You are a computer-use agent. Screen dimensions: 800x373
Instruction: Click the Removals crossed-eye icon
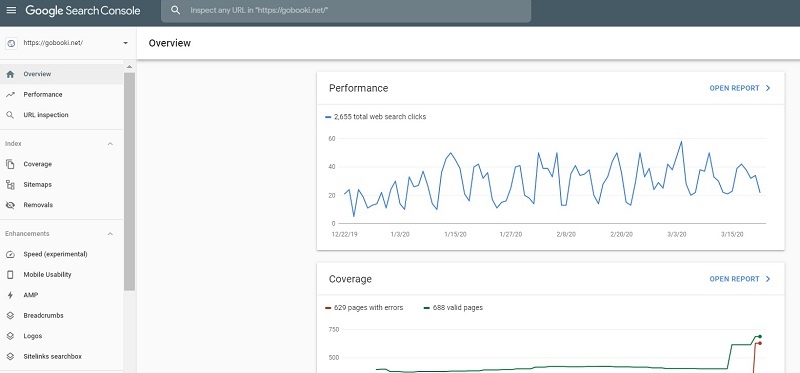10,205
